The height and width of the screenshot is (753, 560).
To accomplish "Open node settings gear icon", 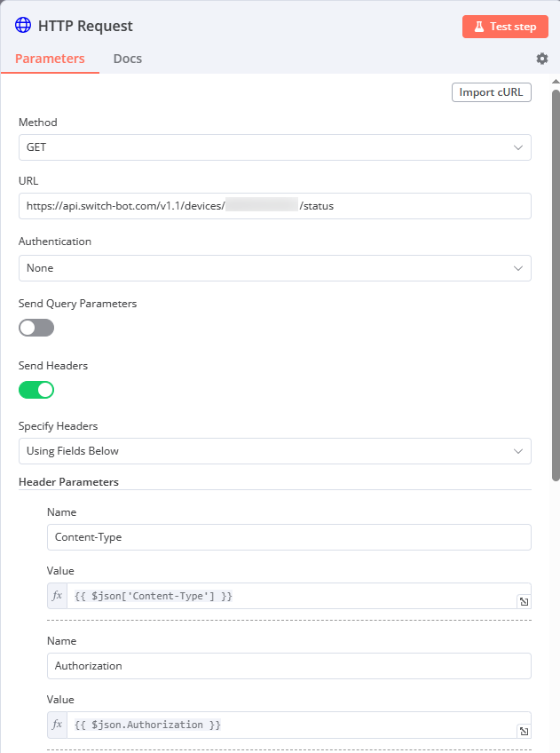I will pyautogui.click(x=541, y=59).
